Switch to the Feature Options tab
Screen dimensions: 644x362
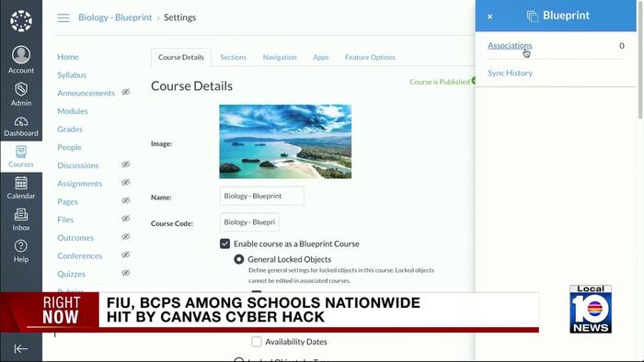pyautogui.click(x=370, y=57)
